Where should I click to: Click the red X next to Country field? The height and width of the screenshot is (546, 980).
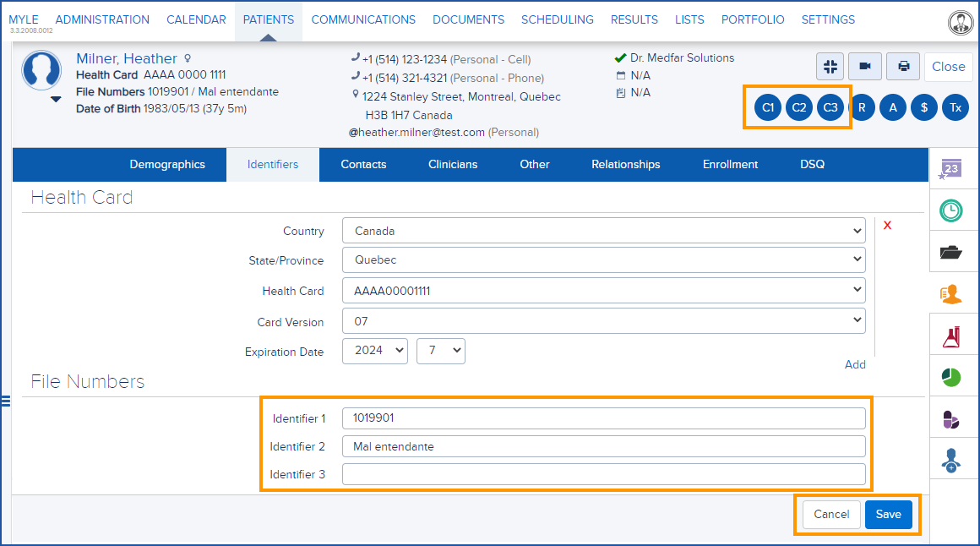pos(887,225)
